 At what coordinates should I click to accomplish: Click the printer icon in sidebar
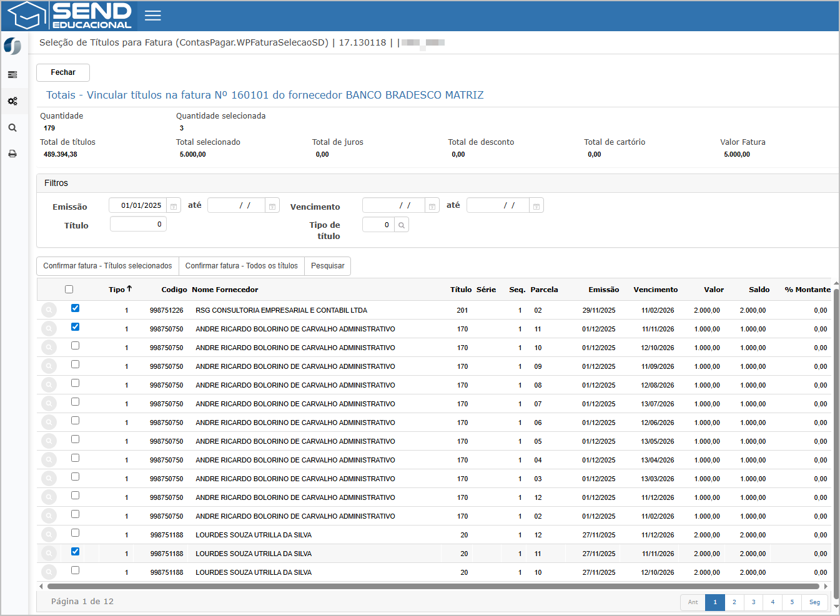12,154
